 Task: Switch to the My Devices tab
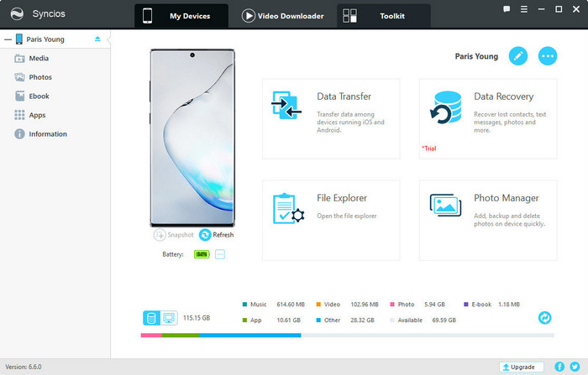(x=181, y=16)
